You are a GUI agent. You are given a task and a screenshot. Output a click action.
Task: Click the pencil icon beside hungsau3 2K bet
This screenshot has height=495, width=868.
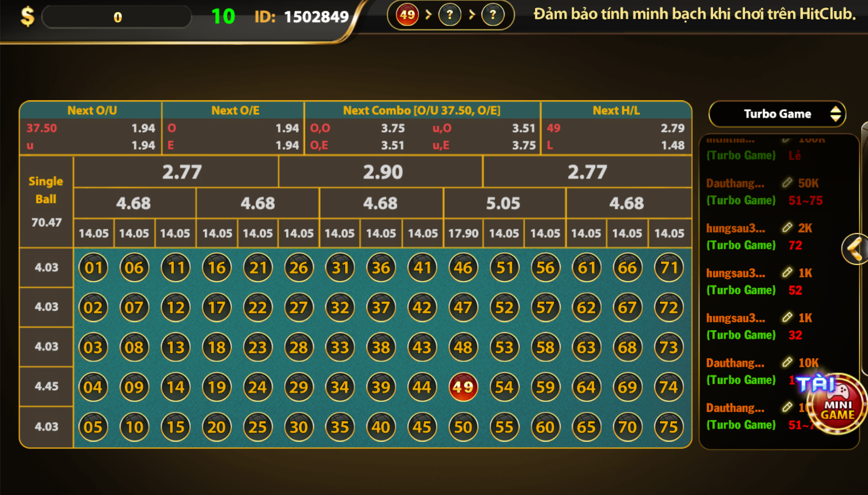[x=787, y=227]
